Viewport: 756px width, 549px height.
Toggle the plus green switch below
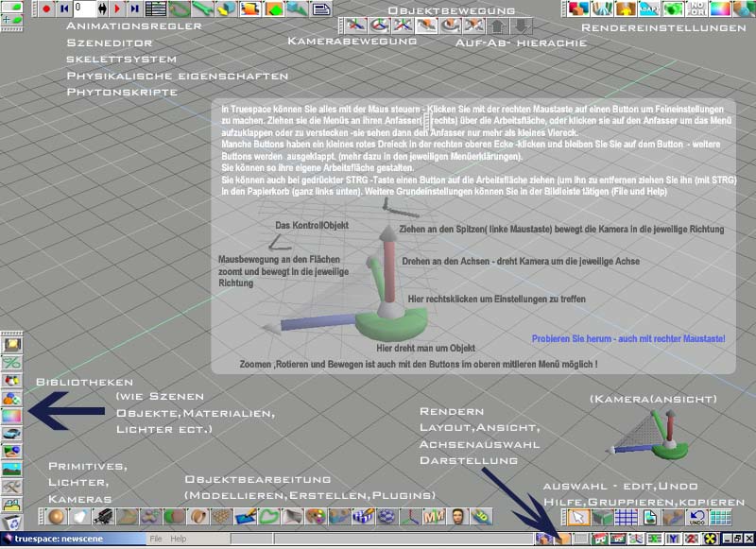click(x=12, y=18)
